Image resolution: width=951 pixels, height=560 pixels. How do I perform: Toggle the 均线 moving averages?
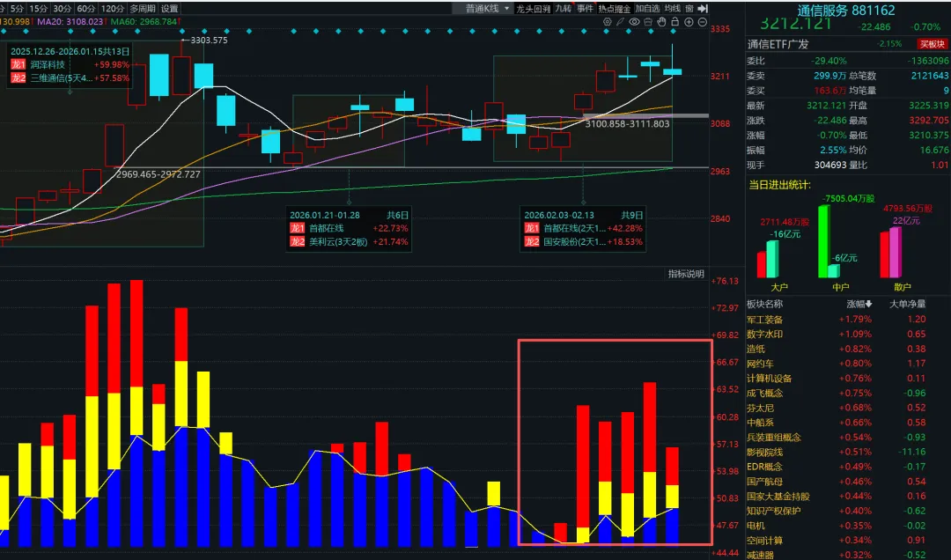(x=672, y=9)
